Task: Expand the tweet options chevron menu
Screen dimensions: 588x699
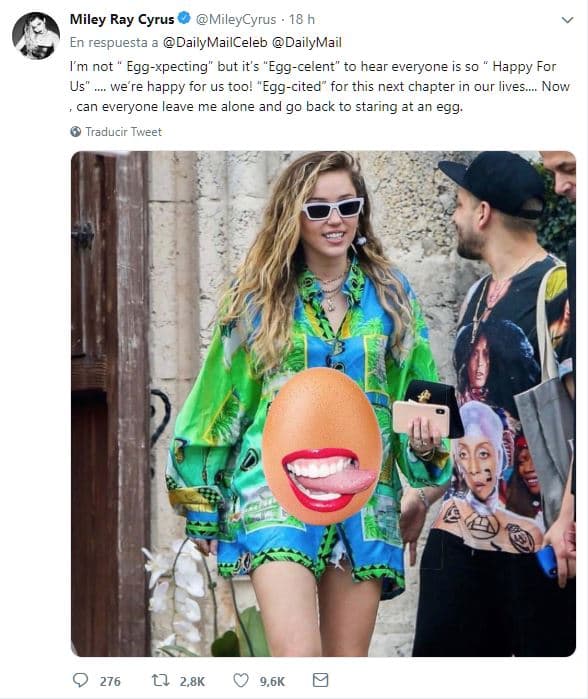Action: 567,20
